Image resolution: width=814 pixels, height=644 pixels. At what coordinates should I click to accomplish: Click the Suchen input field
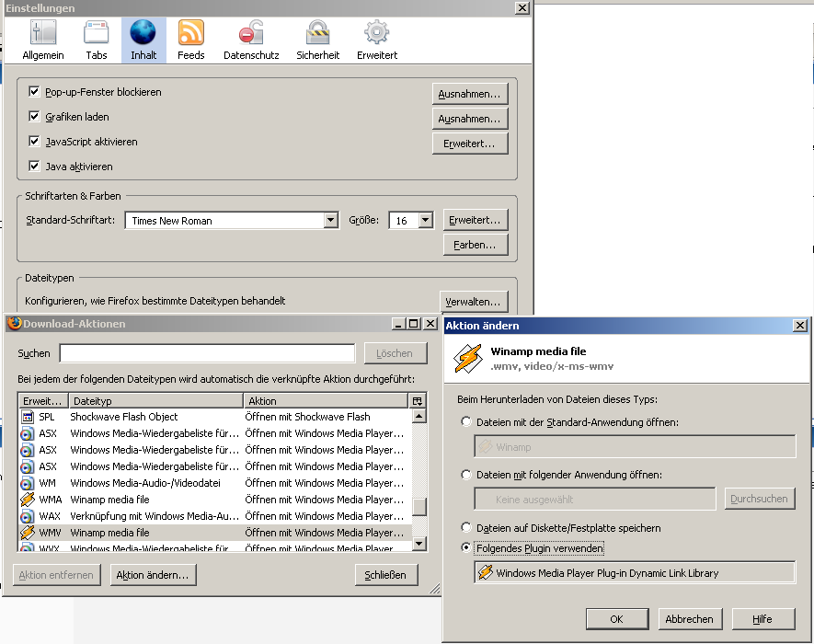[x=207, y=353]
